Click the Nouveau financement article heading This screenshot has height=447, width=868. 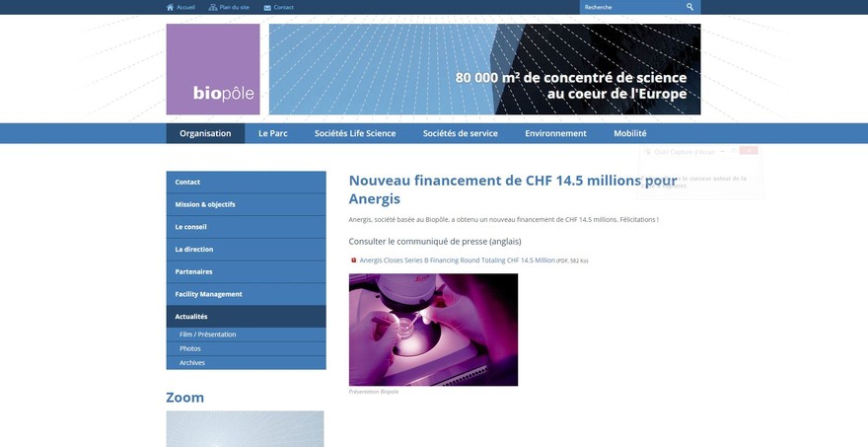(513, 189)
